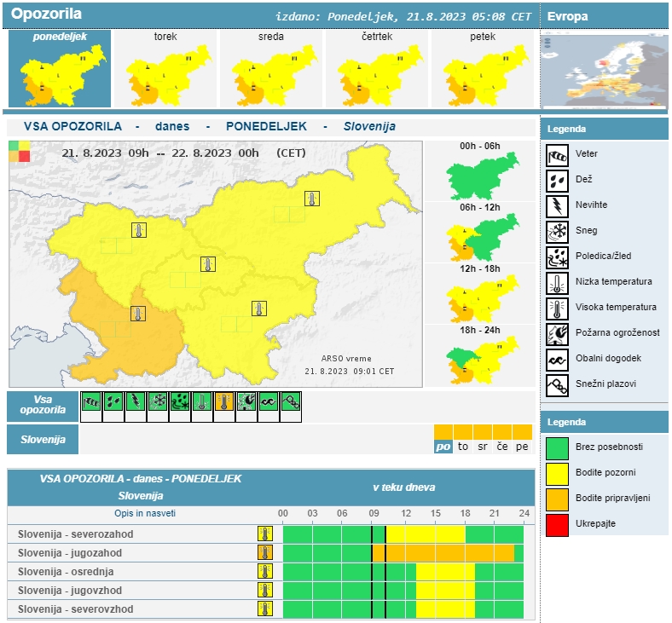Click the Dež legend icon

click(557, 181)
